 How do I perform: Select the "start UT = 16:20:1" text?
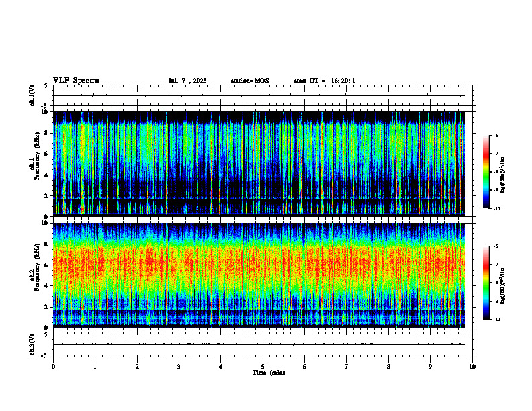coord(324,81)
